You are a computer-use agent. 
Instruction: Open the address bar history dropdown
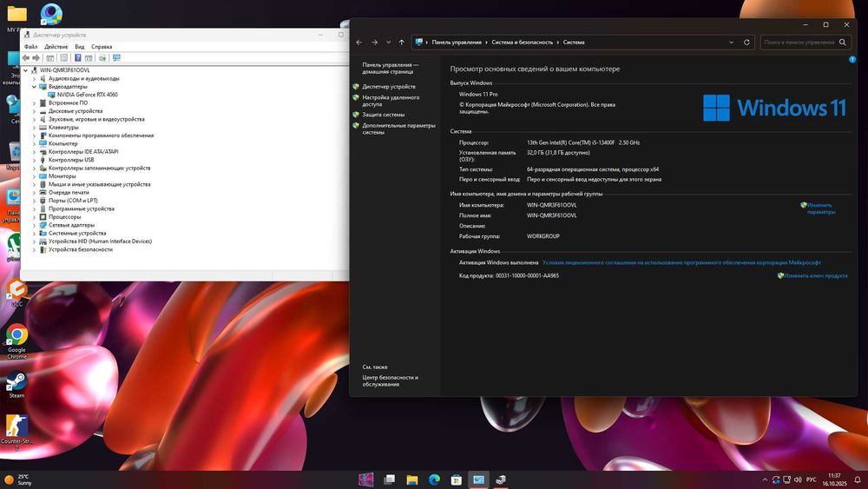pyautogui.click(x=730, y=42)
